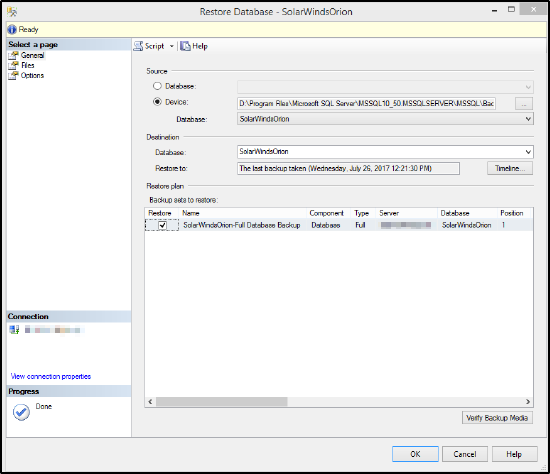Minimize the Restore Database window
550x474 pixels.
pyautogui.click(x=495, y=11)
